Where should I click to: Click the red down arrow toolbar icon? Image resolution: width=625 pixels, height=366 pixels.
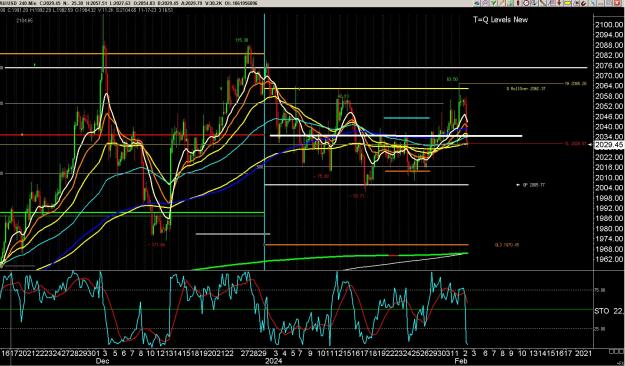[559, 3]
